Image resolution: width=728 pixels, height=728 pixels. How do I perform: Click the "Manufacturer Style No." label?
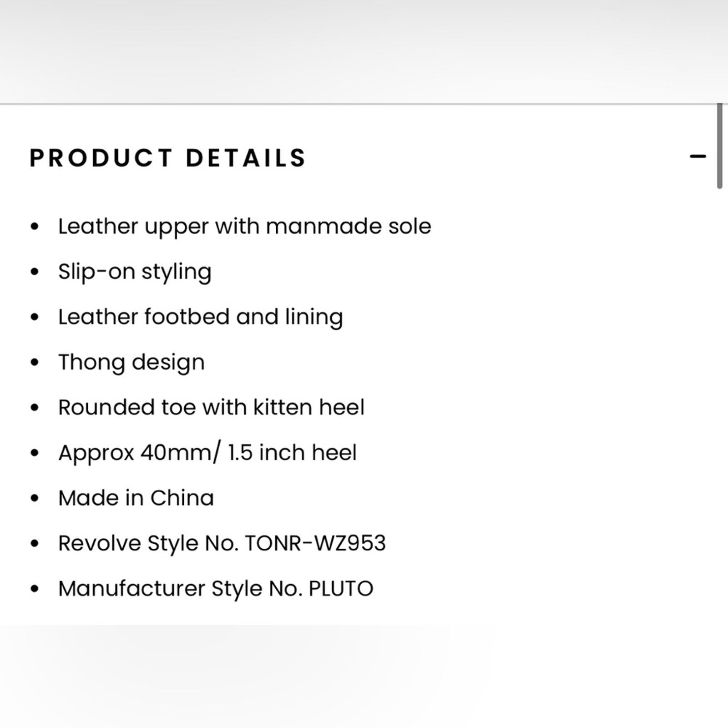[180, 588]
